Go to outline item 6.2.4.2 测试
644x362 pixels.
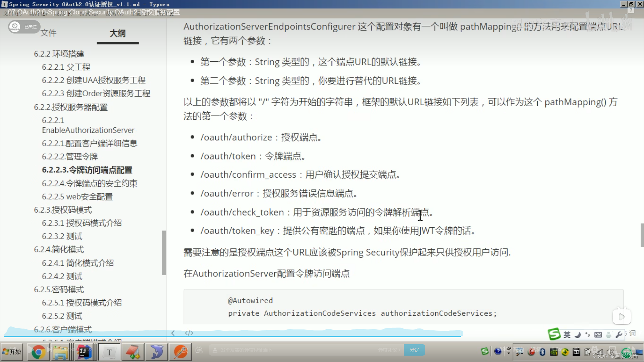62,276
